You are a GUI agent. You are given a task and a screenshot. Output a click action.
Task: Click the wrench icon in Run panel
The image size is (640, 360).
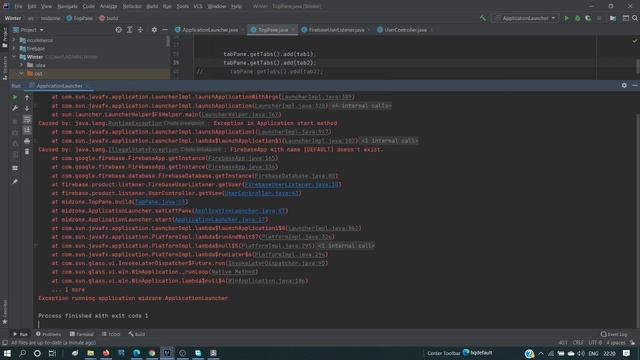pyautogui.click(x=15, y=108)
